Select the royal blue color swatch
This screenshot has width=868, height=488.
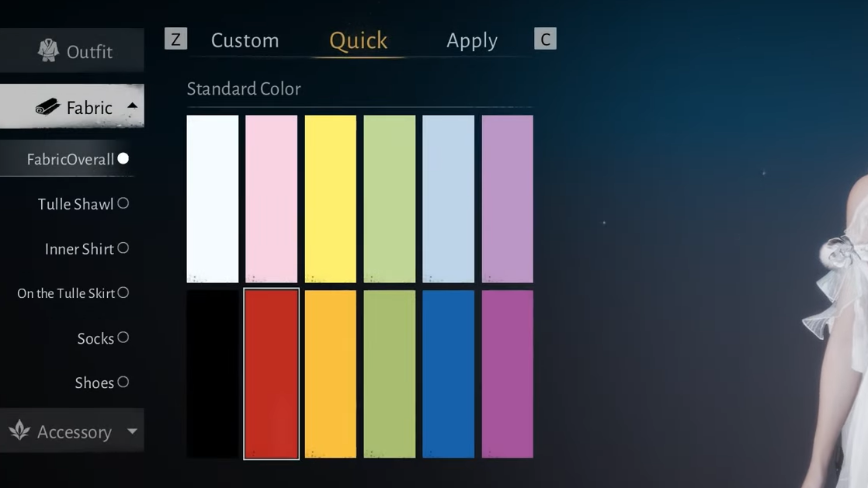coord(448,374)
